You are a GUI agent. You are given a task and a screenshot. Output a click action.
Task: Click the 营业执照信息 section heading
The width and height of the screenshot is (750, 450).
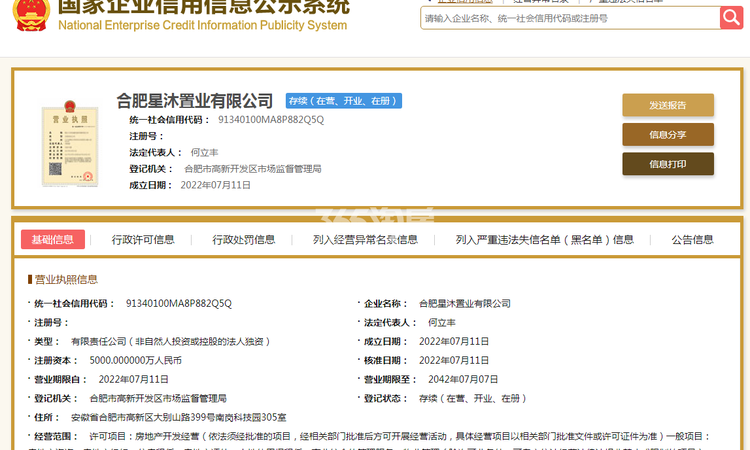66,279
